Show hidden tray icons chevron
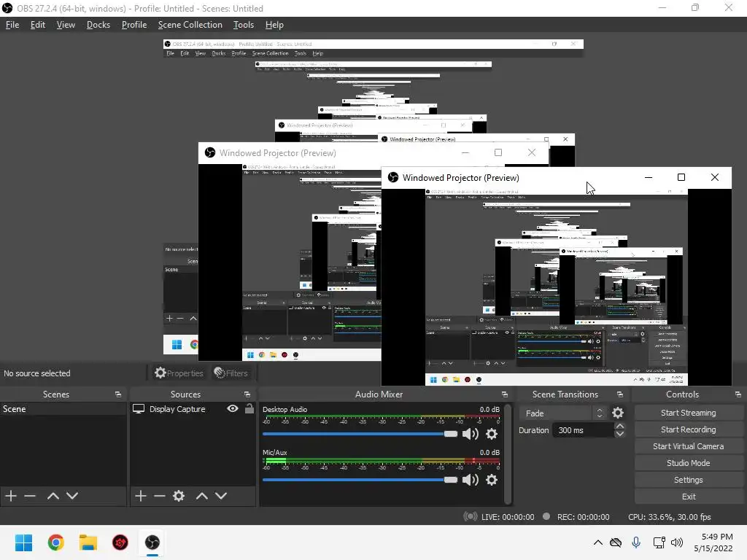Image resolution: width=747 pixels, height=560 pixels. 598,542
